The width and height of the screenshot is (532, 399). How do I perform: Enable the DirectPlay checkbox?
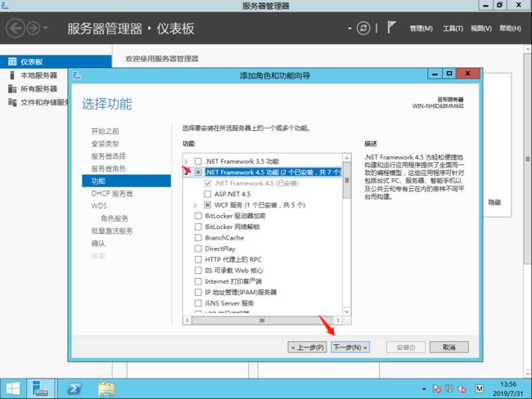coord(198,249)
